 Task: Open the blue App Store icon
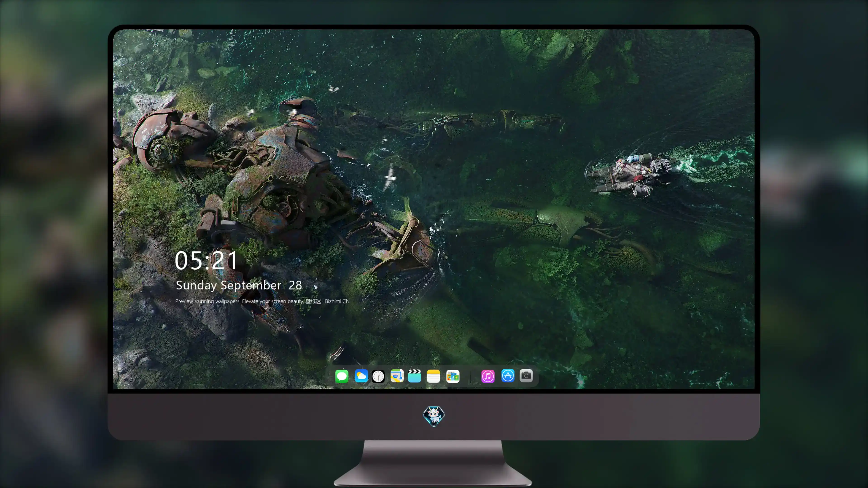pos(508,375)
